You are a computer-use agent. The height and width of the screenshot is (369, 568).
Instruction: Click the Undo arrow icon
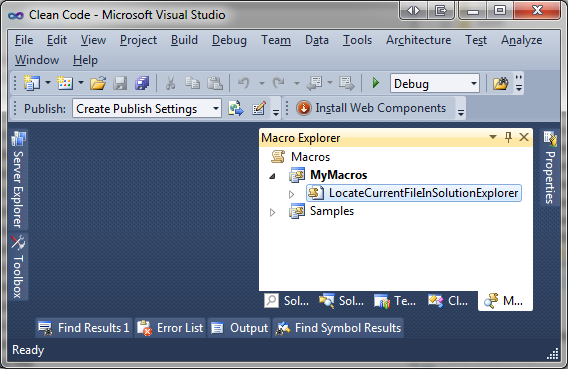pos(244,84)
